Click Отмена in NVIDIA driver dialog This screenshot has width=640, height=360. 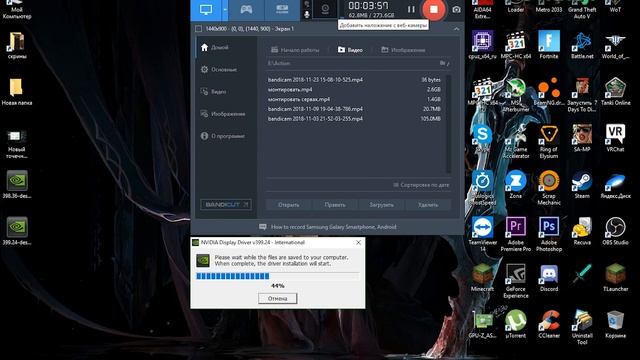(278, 298)
